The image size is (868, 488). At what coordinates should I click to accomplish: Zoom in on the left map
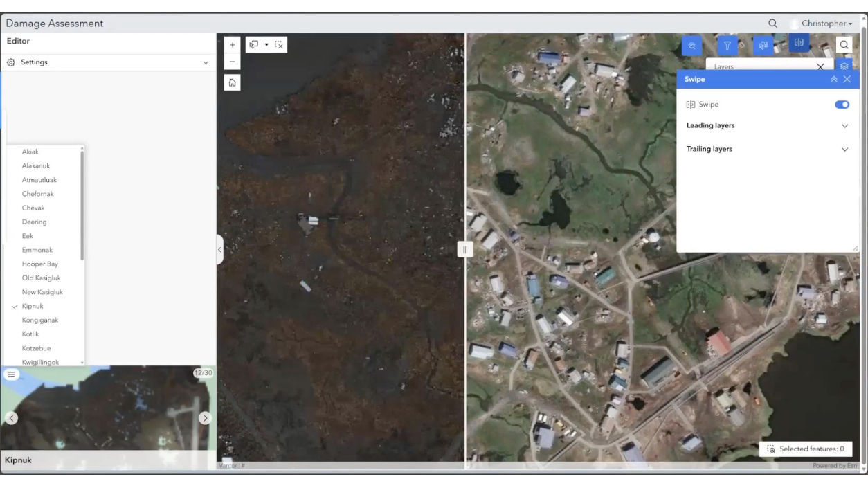232,44
